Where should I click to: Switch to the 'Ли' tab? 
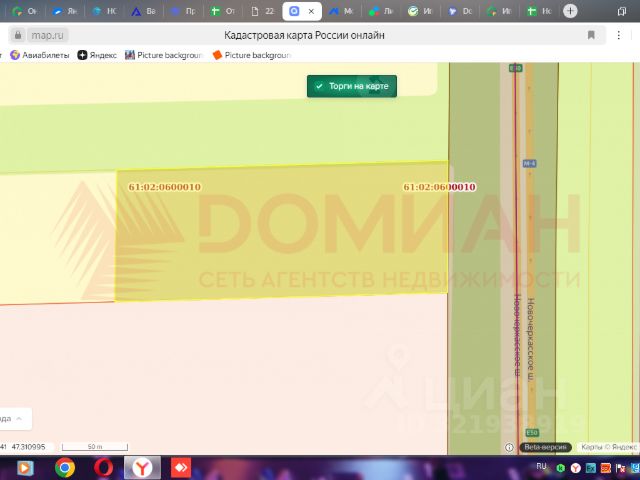coord(381,11)
